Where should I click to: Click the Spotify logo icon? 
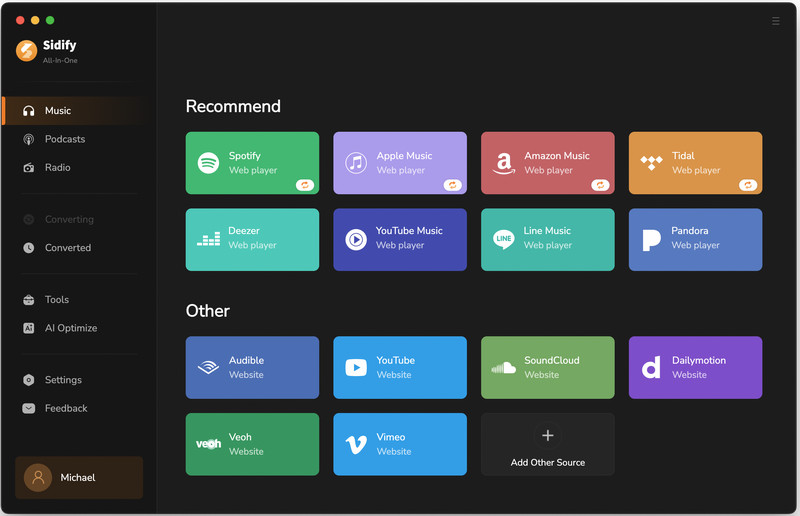208,163
